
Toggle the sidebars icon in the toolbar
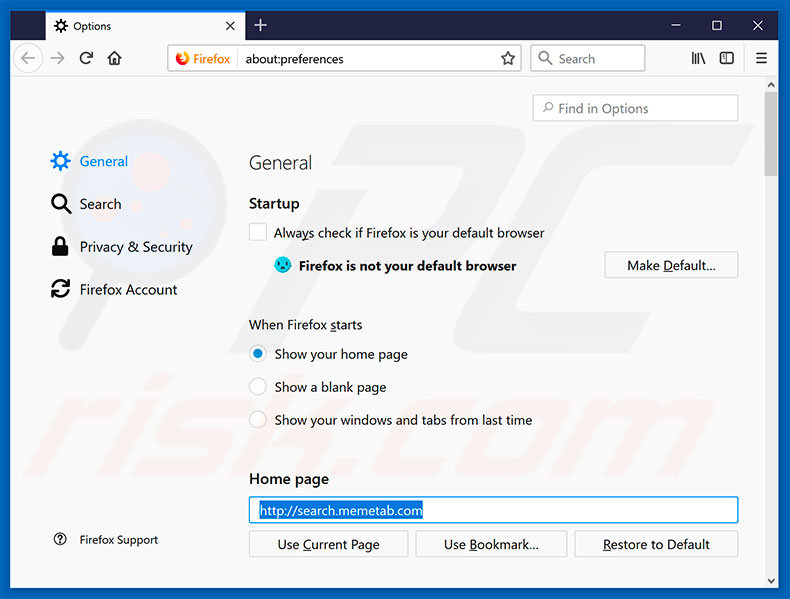(727, 58)
